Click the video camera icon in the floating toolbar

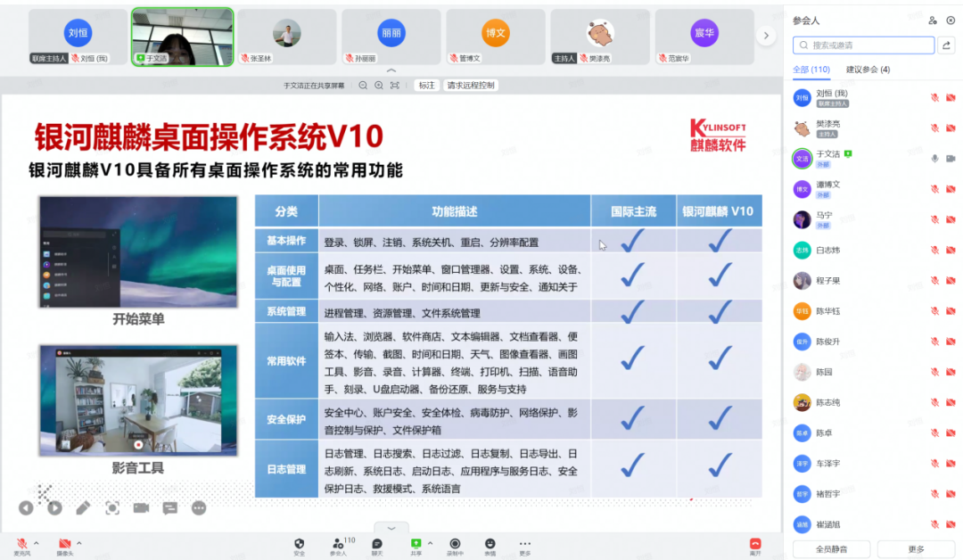point(140,507)
